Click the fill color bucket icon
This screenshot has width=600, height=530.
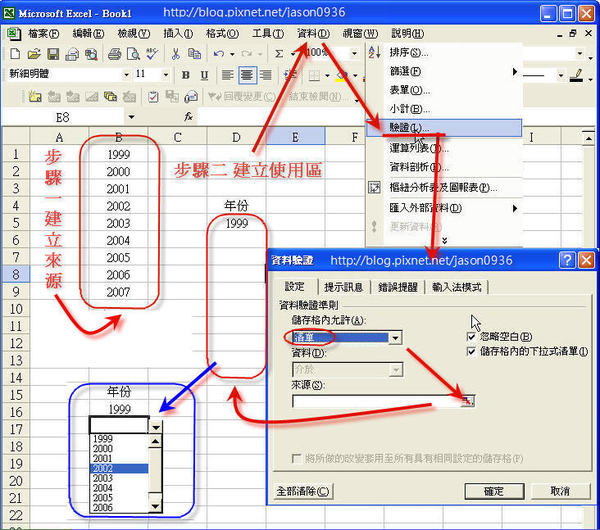coord(342,75)
